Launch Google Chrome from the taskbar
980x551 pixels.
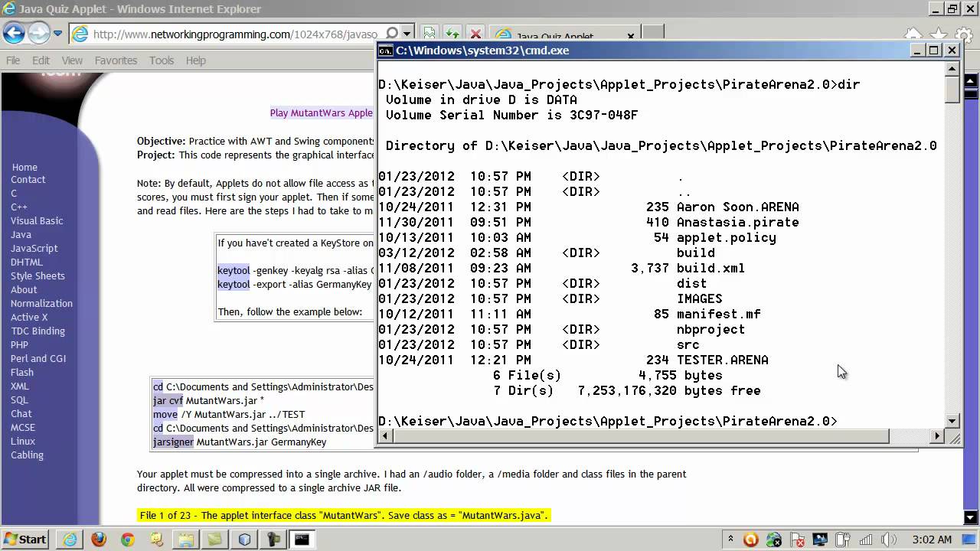point(128,540)
